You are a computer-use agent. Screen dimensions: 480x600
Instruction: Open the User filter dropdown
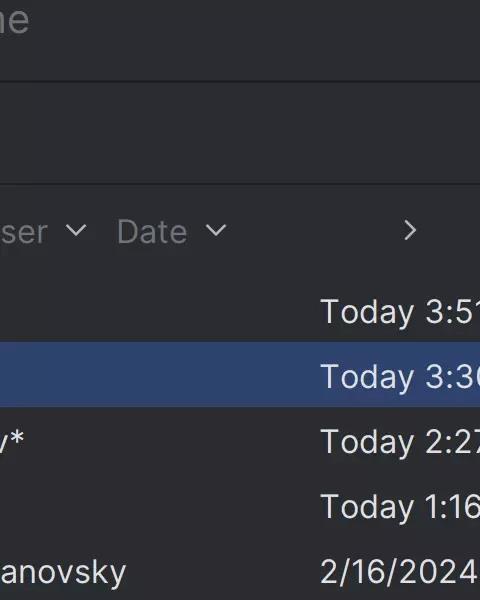[43, 231]
